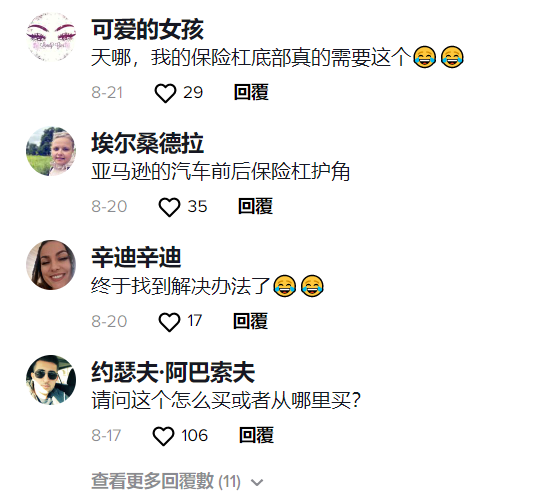542x504 pixels.
Task: Like 约瑟夫·阿巴索夫's comment with 106 likes
Action: coord(163,436)
